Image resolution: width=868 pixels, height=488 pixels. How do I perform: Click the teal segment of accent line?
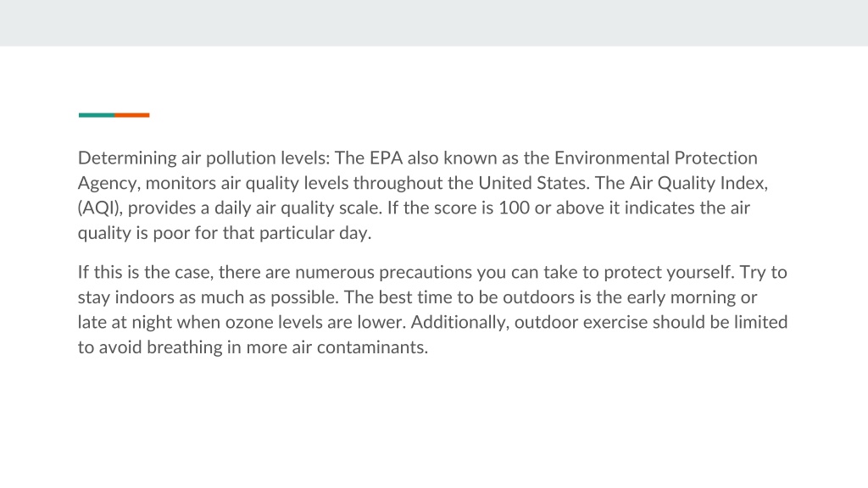[97, 115]
